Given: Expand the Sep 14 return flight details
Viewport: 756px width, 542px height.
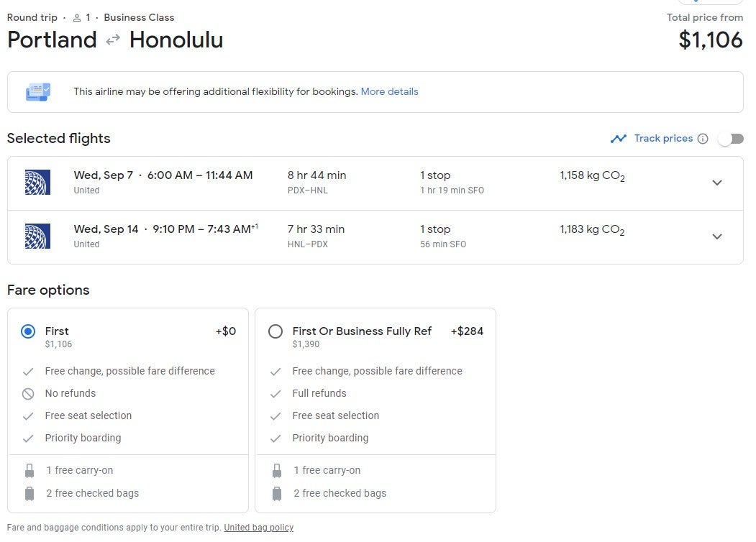Looking at the screenshot, I should (x=716, y=236).
